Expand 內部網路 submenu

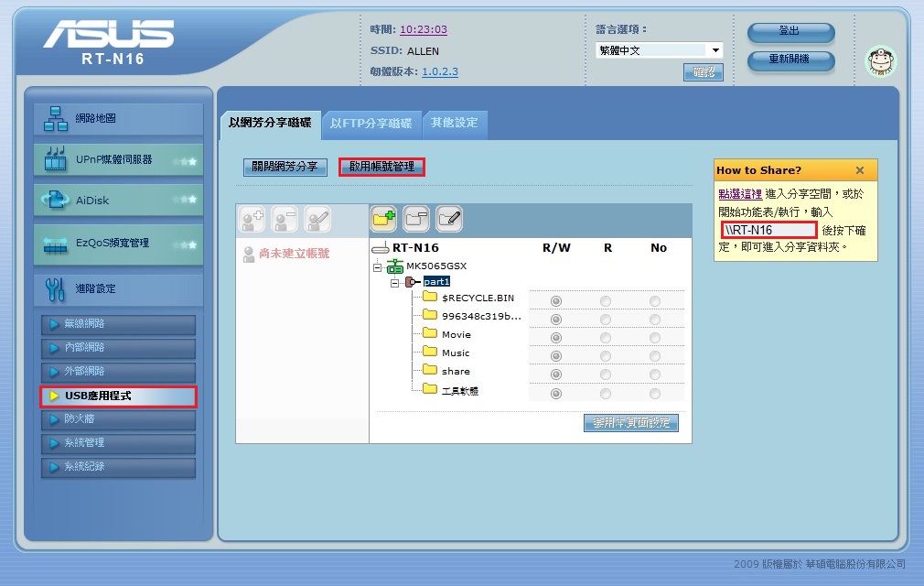118,348
